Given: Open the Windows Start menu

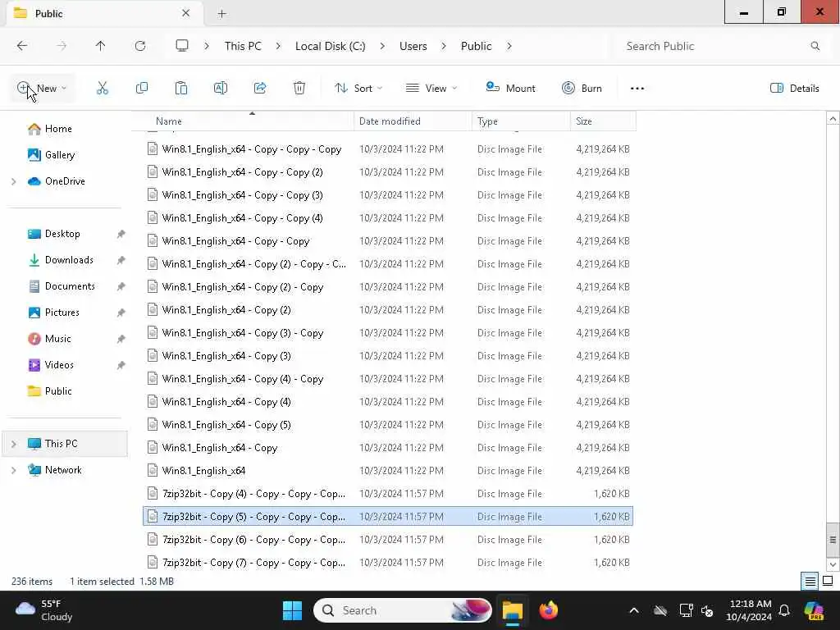Looking at the screenshot, I should [x=293, y=610].
